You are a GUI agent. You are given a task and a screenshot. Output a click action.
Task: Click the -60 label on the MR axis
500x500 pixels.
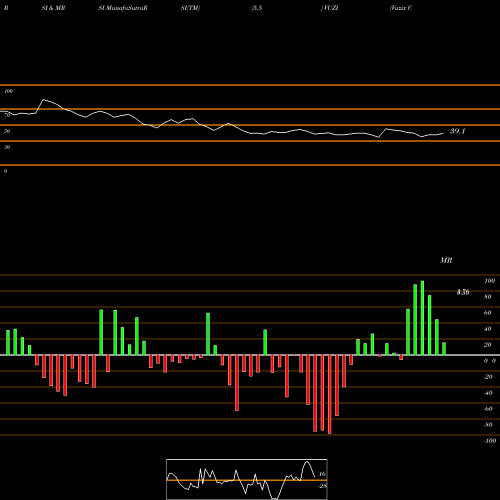[488, 409]
